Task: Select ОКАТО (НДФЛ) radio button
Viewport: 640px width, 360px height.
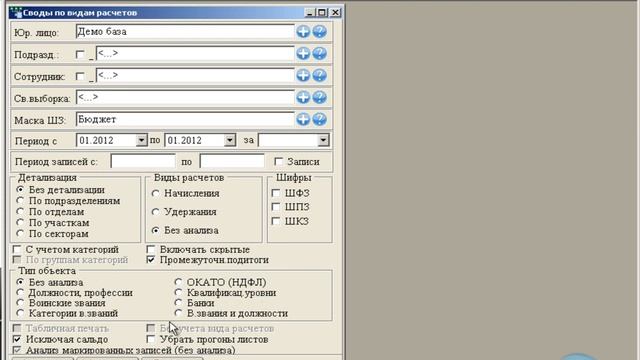Action: [x=178, y=282]
